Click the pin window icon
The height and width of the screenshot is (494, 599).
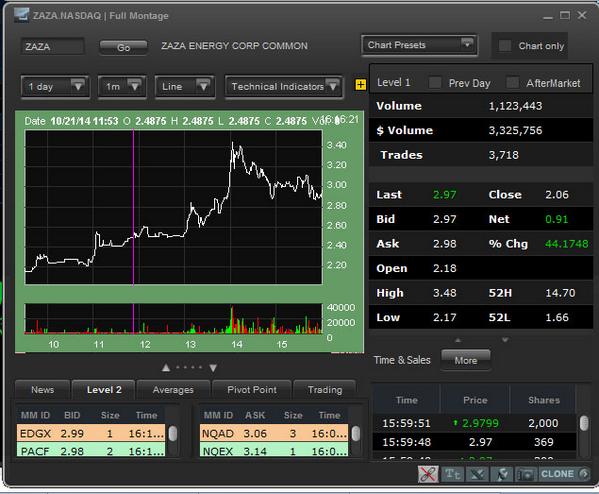502,474
